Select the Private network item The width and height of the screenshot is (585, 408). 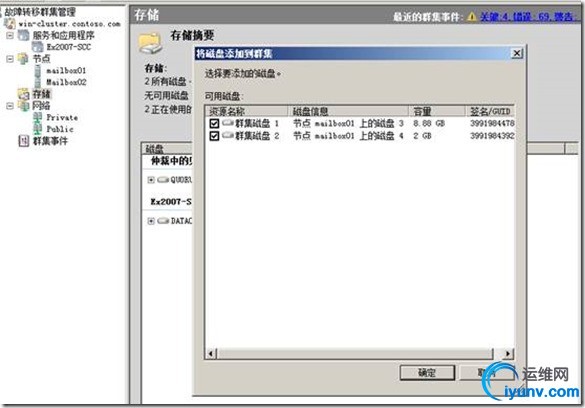coord(62,117)
